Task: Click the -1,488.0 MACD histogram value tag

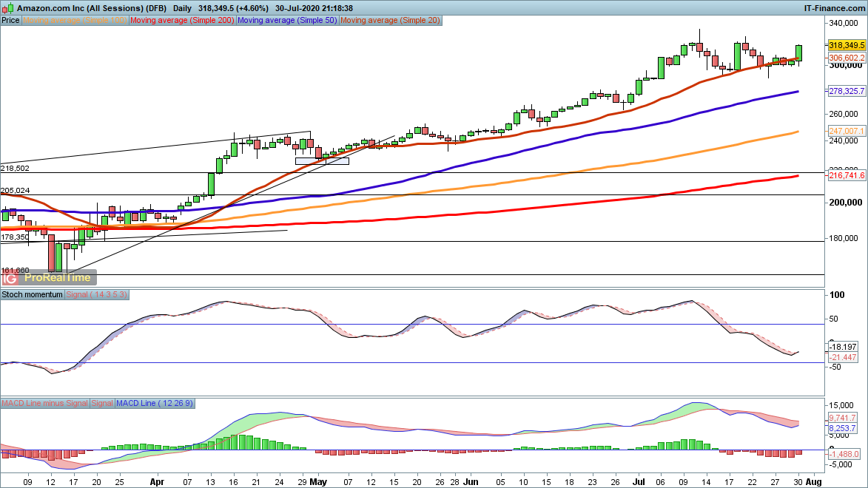Action: point(844,454)
